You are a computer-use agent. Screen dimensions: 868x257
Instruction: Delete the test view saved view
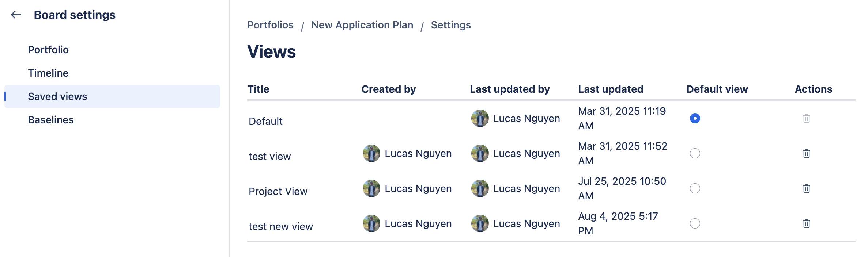click(806, 153)
